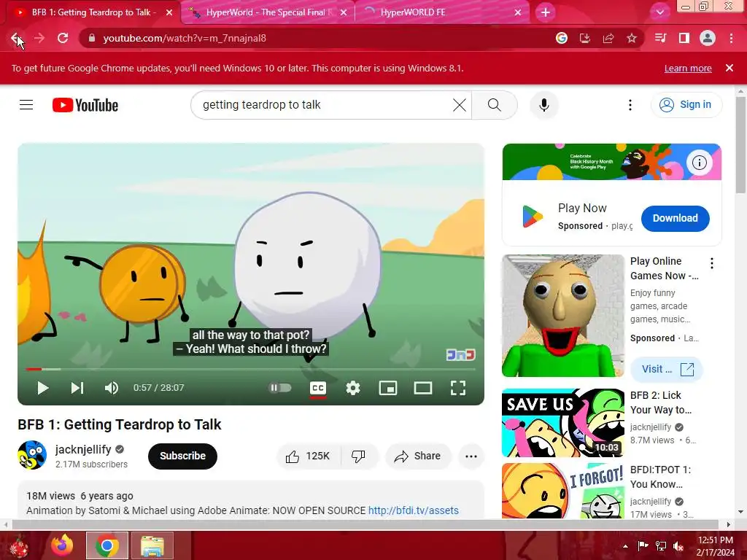Focus the YouTube search field
747x560 pixels.
(324, 105)
